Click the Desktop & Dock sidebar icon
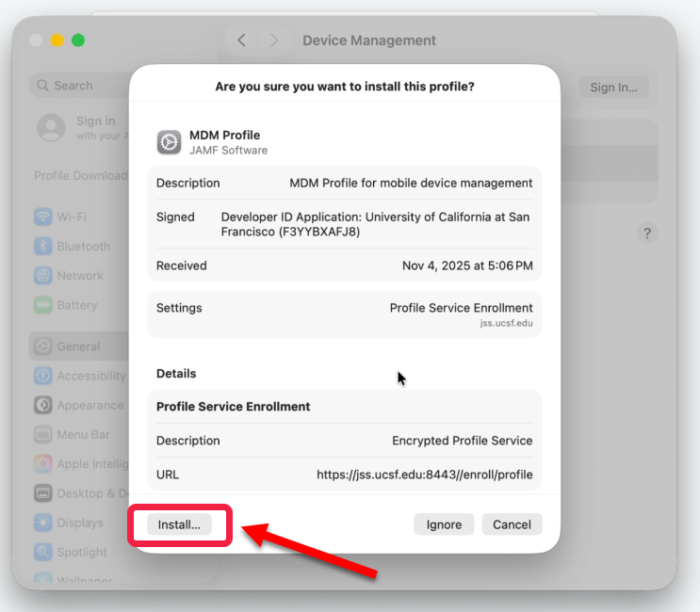Viewport: 700px width, 612px height. [x=43, y=493]
